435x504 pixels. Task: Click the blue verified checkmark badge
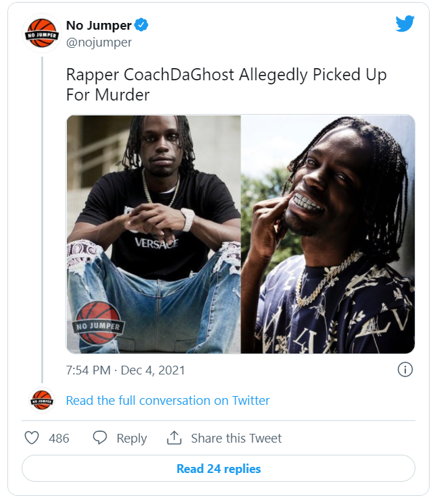141,25
